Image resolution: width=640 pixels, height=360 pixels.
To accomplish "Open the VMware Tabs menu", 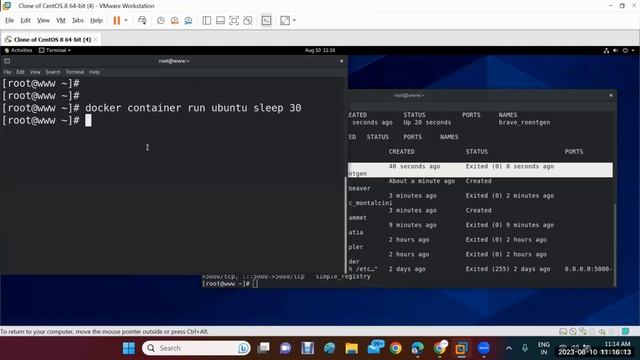I will pyautogui.click(x=78, y=20).
